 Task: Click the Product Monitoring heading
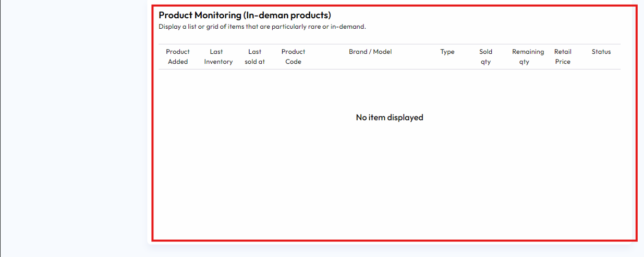(x=245, y=15)
